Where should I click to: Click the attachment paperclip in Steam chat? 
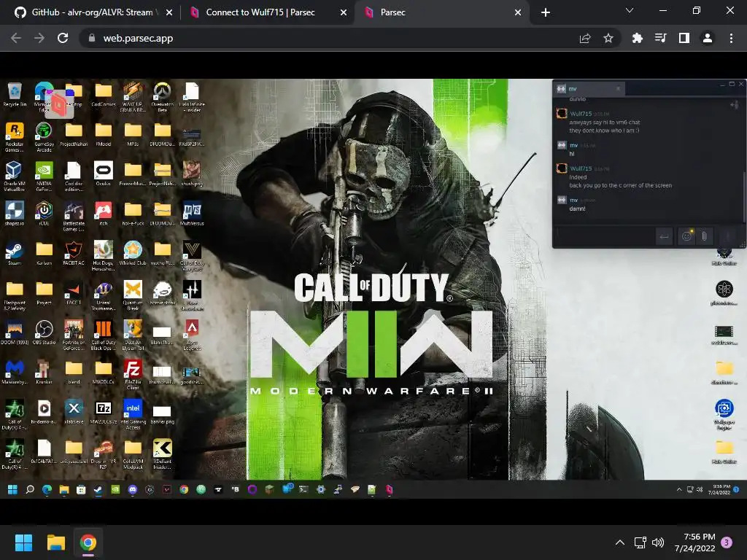pos(704,236)
